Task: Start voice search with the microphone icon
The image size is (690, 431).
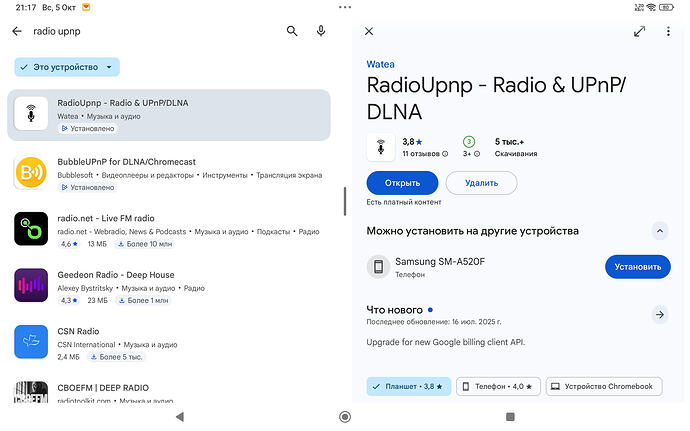Action: pos(321,31)
